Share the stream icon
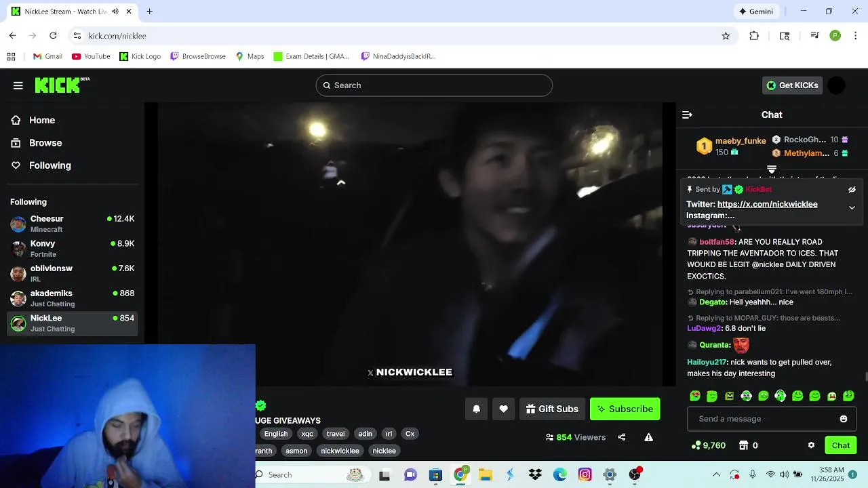Viewport: 868px width, 488px height. [621, 437]
